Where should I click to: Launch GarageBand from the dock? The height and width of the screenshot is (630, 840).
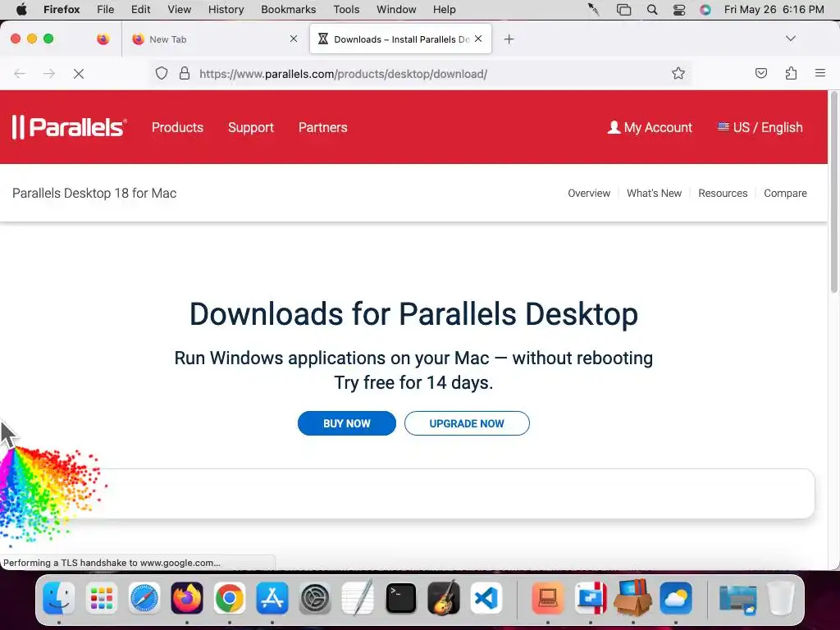click(444, 598)
